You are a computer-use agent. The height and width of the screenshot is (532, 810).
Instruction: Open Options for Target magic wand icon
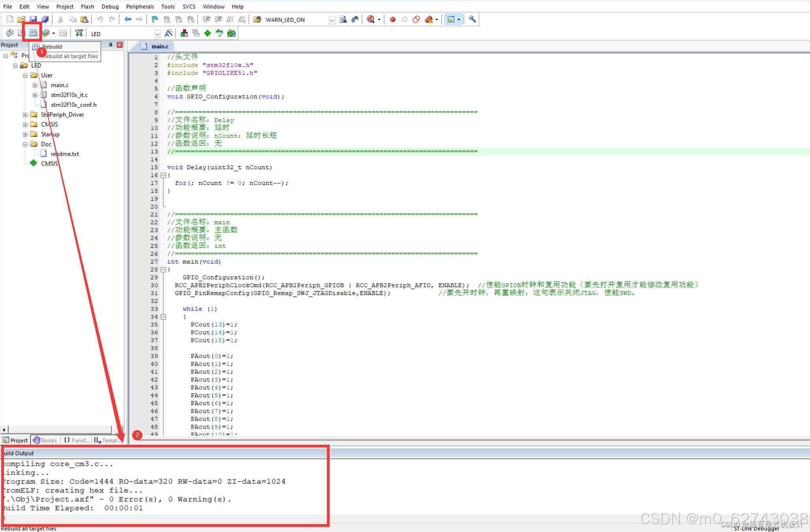[169, 33]
